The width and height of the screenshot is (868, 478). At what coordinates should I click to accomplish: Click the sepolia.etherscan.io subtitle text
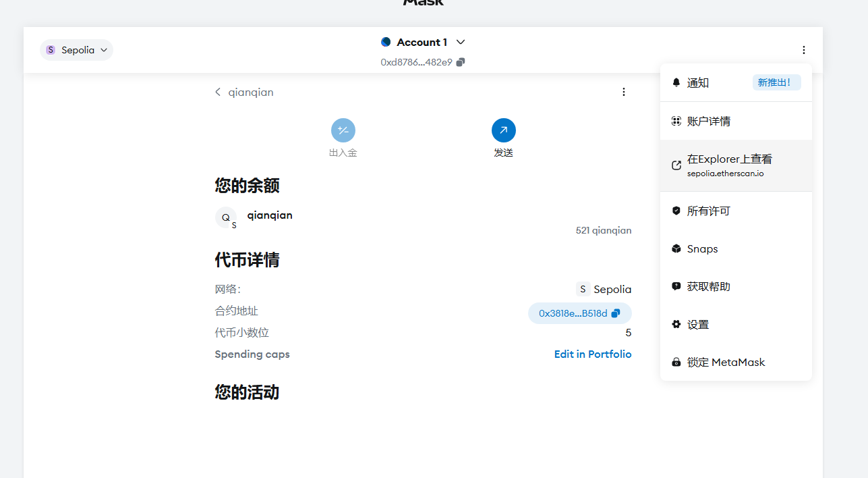[x=725, y=174]
